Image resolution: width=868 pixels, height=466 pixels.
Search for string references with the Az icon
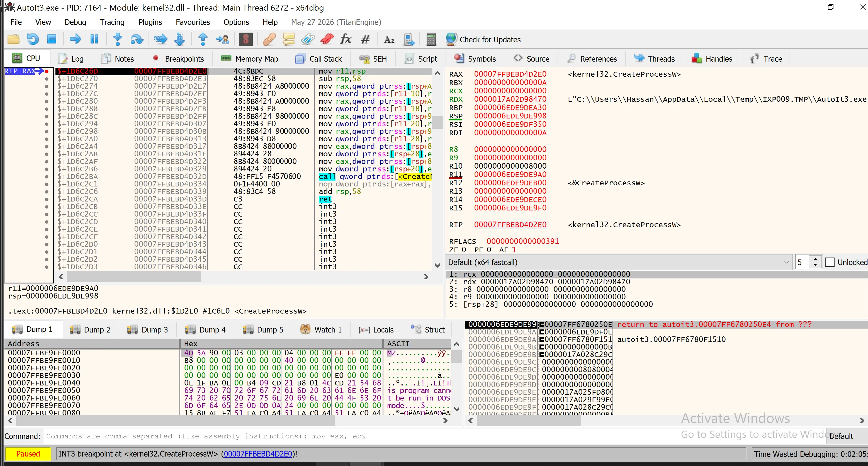click(x=389, y=39)
